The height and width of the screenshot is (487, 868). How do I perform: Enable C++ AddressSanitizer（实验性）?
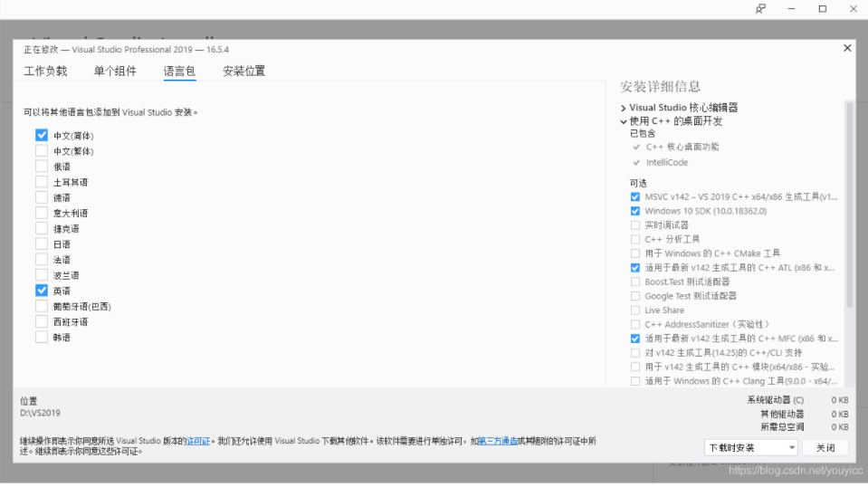635,324
